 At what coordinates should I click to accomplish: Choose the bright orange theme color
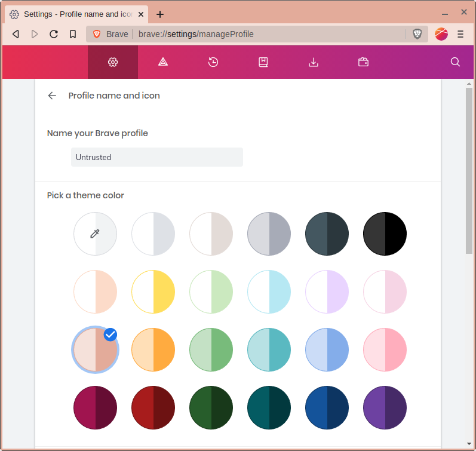(153, 350)
